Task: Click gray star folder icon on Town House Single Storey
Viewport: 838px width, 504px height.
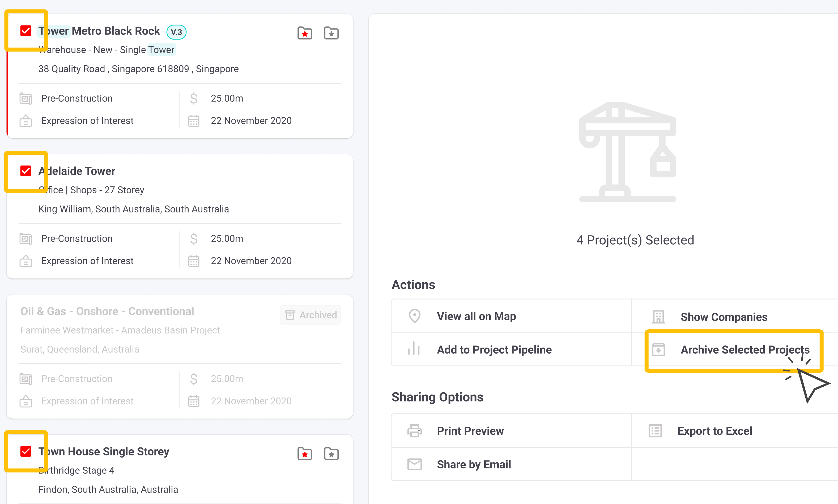Action: [x=331, y=453]
